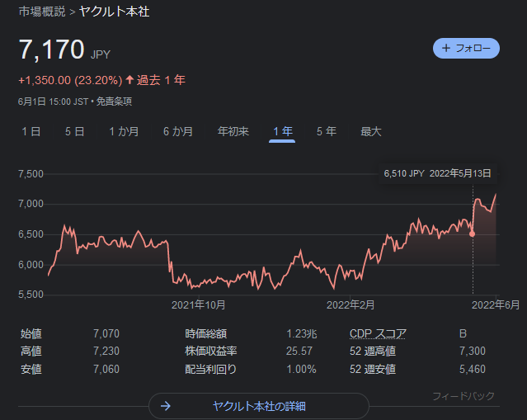Select the 5 年 range tab
The width and height of the screenshot is (527, 420).
coord(327,131)
